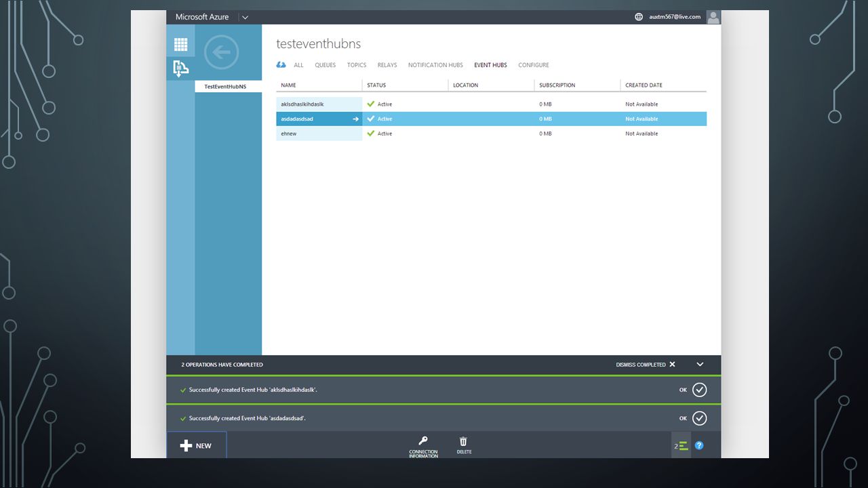The height and width of the screenshot is (488, 868).
Task: Click Not Available date for aklsdhaslkihdaslk
Action: coord(642,104)
